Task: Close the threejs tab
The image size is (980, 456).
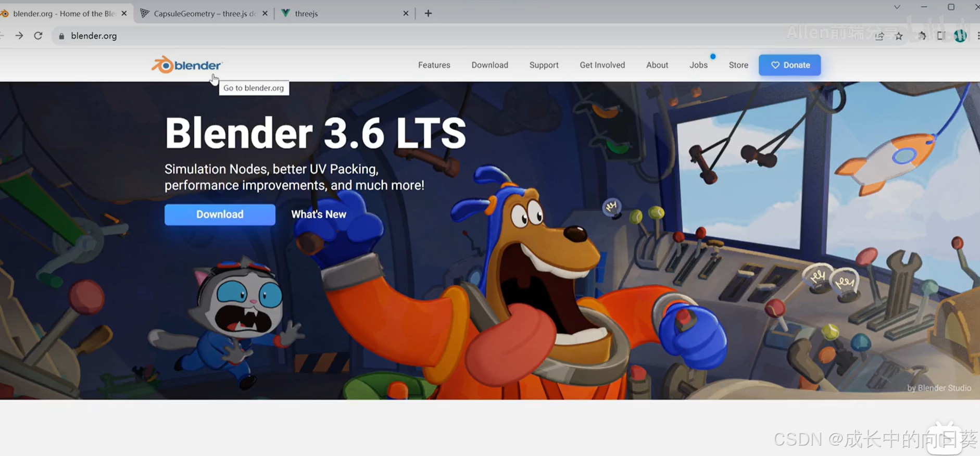Action: [406, 14]
